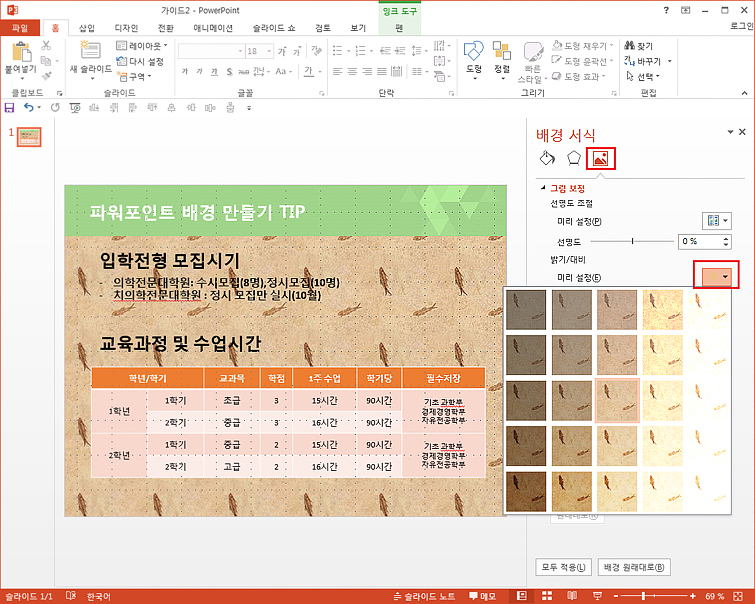
Task: Open the 선택 select dropdown
Action: point(643,76)
